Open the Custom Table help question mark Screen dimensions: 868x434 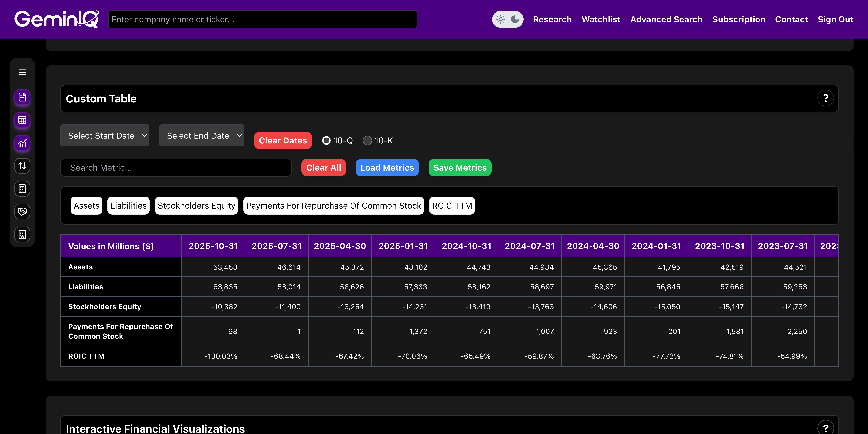tap(825, 98)
